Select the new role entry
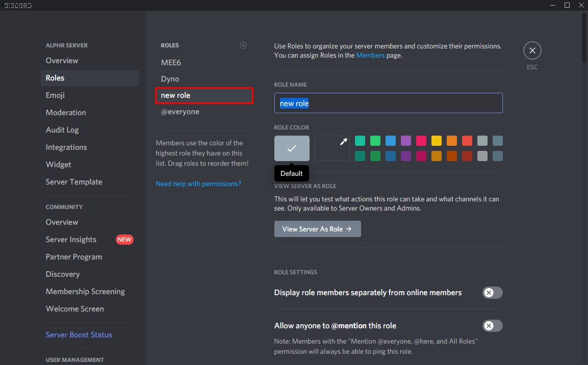 point(204,95)
